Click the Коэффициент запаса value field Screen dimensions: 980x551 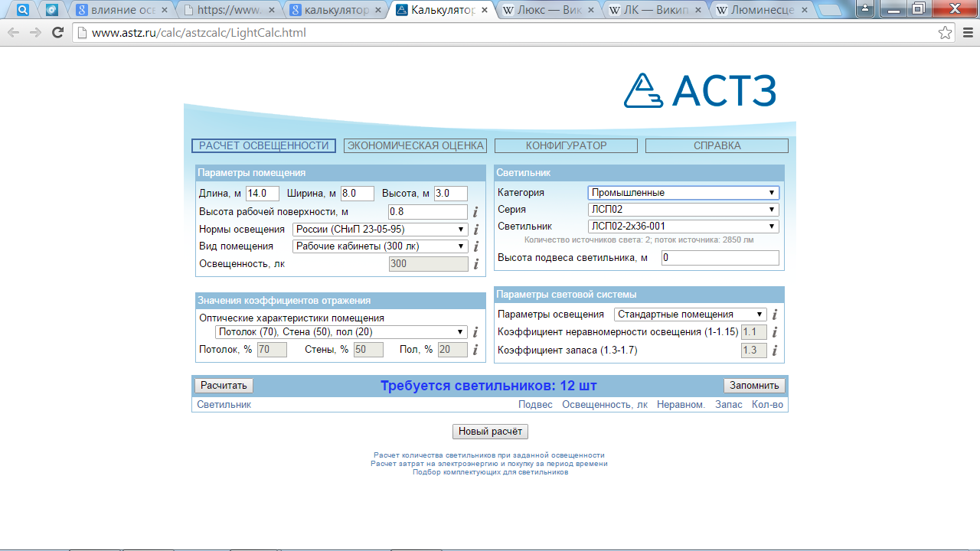click(754, 350)
